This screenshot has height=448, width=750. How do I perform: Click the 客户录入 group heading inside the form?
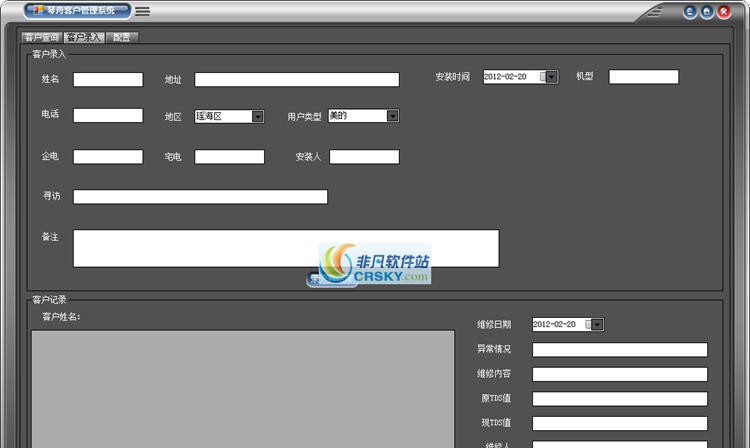(49, 54)
